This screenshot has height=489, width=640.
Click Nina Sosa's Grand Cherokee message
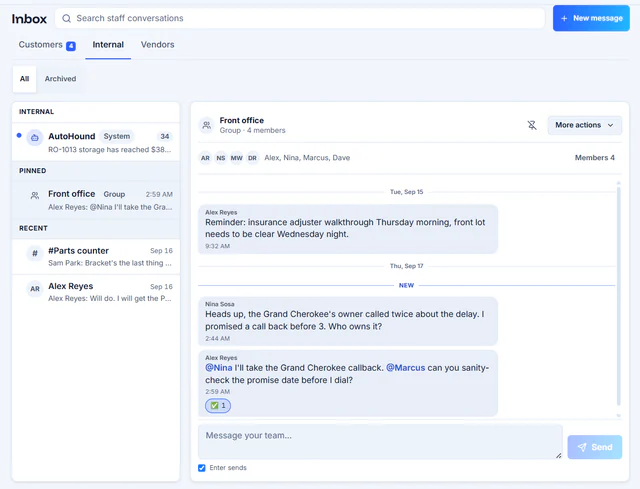tap(348, 321)
